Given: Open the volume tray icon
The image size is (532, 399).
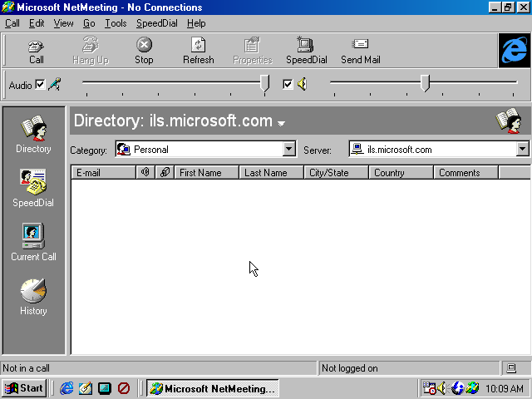Looking at the screenshot, I should pos(441,388).
